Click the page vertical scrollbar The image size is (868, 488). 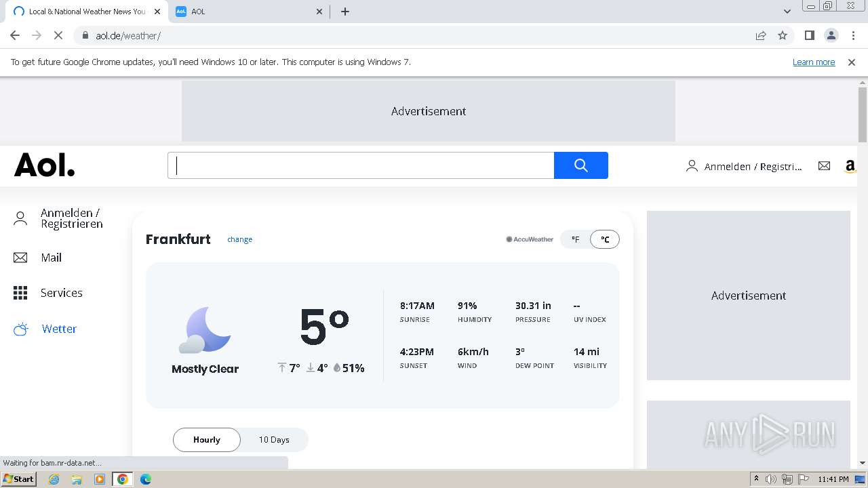863,115
